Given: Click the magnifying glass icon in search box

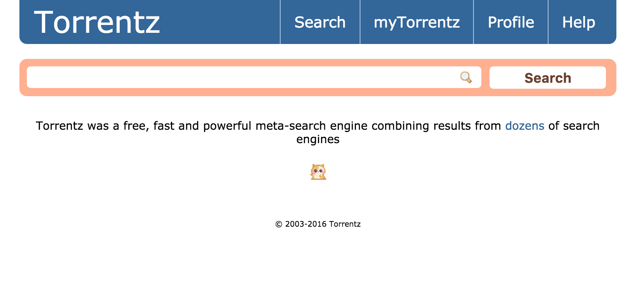Looking at the screenshot, I should click(x=466, y=77).
